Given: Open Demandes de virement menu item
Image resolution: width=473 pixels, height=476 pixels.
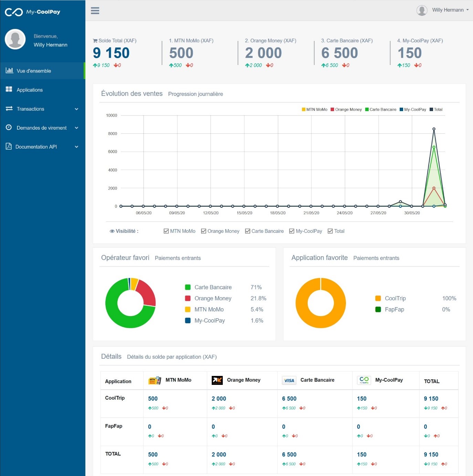Looking at the screenshot, I should (43, 128).
